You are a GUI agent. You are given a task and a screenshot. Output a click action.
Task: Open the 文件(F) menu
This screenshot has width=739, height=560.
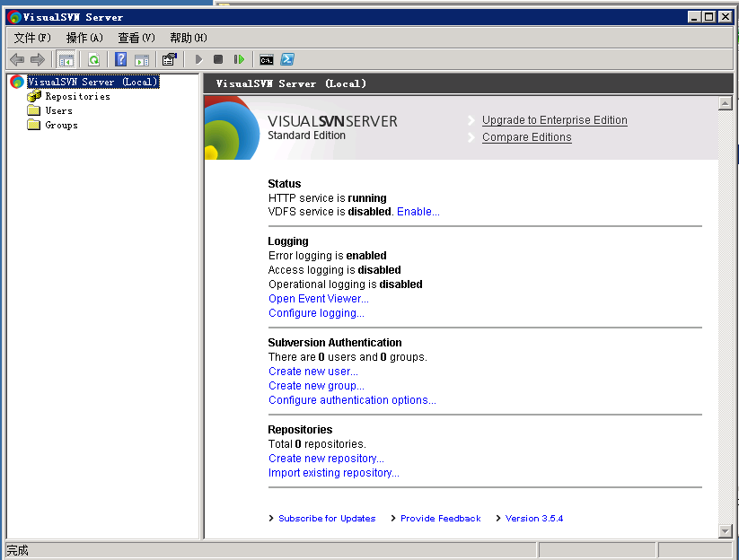point(32,38)
